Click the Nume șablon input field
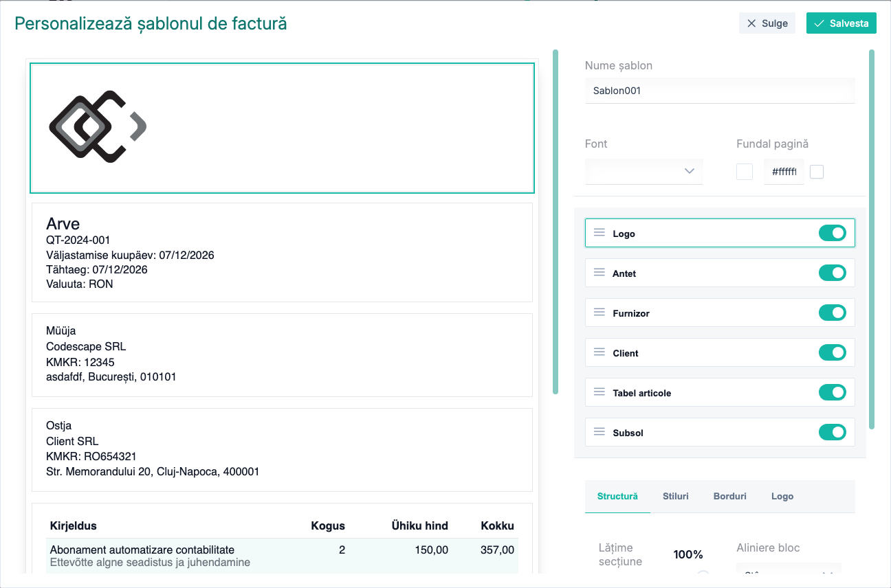Viewport: 891px width, 588px height. click(720, 90)
